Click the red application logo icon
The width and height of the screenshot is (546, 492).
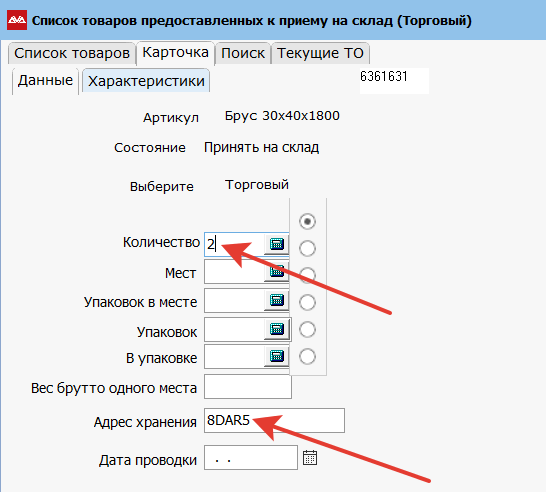click(x=17, y=20)
